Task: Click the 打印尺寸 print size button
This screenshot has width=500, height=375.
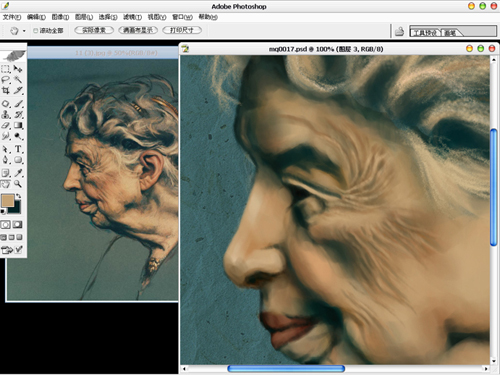Action: pyautogui.click(x=182, y=30)
